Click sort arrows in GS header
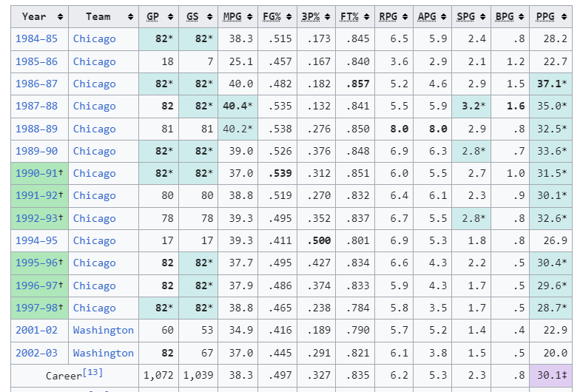Viewport: 583px width, 392px height. (x=210, y=17)
